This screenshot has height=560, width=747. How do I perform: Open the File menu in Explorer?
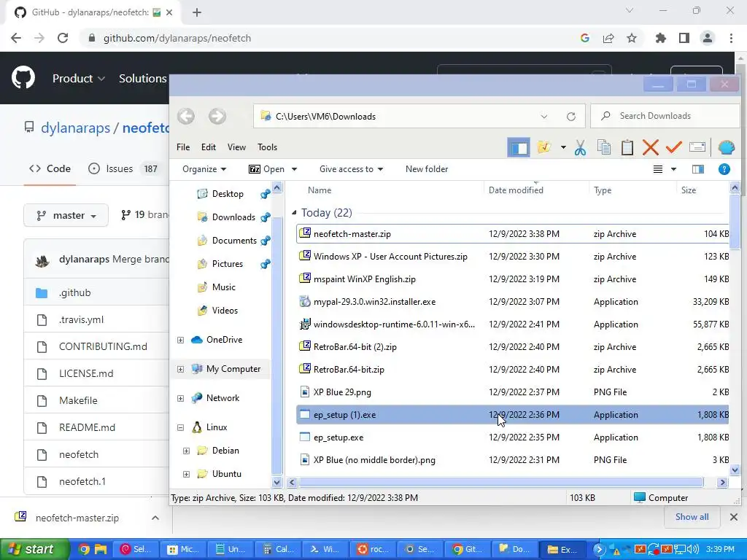point(183,147)
